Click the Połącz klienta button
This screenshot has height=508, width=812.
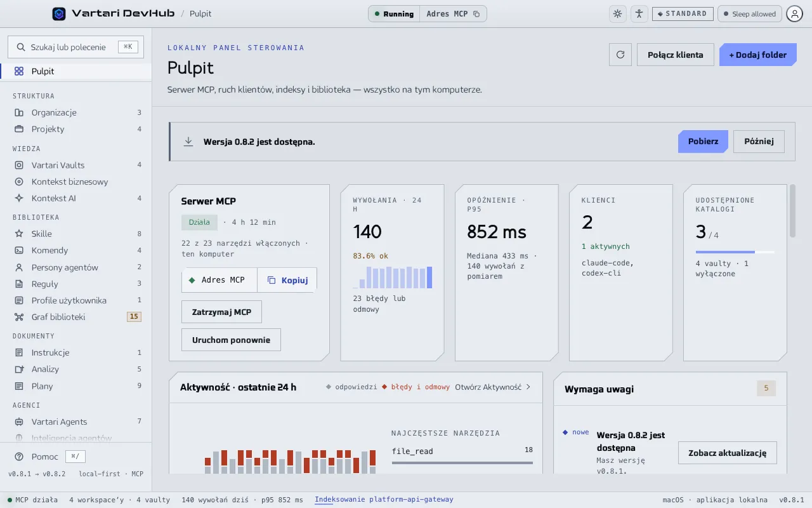pos(676,55)
